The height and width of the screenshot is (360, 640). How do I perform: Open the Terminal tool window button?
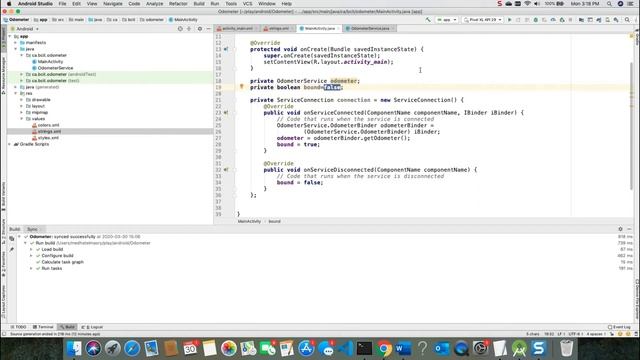point(43,327)
